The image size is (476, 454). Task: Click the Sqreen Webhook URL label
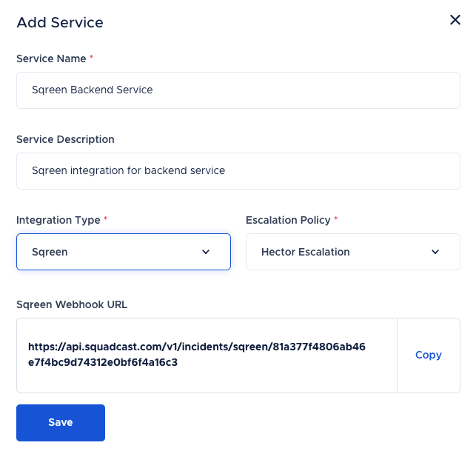point(72,304)
